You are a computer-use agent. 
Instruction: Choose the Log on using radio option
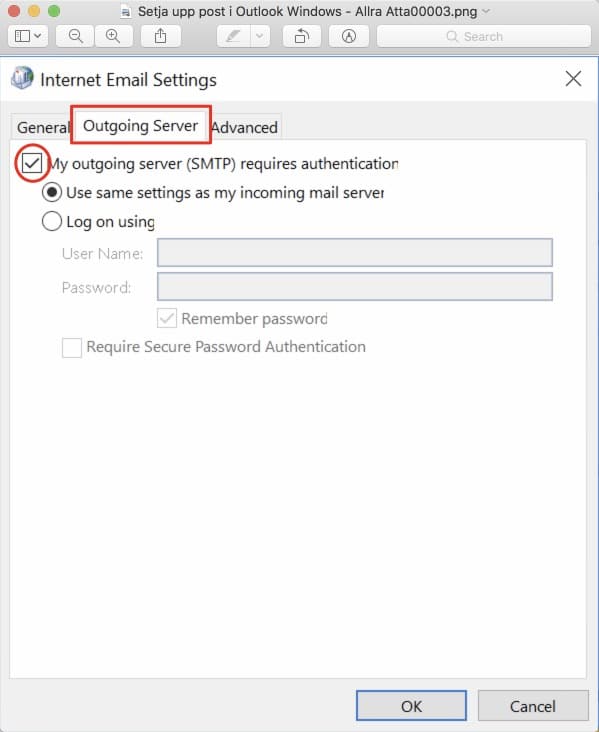[x=52, y=221]
